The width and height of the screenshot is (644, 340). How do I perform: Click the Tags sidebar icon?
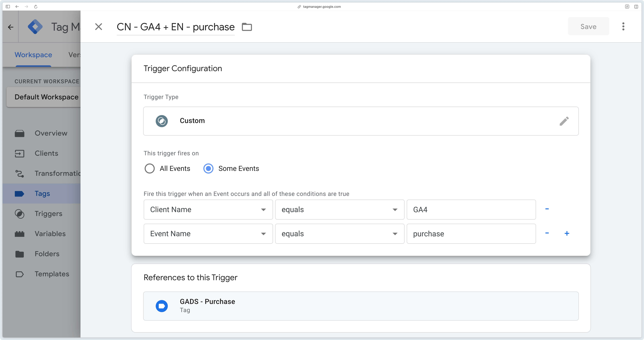coord(19,194)
